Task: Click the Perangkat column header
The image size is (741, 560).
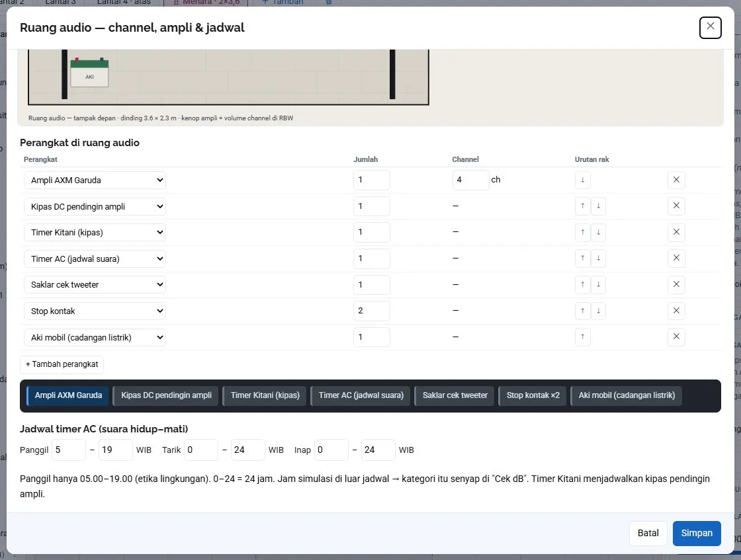Action: [x=40, y=159]
